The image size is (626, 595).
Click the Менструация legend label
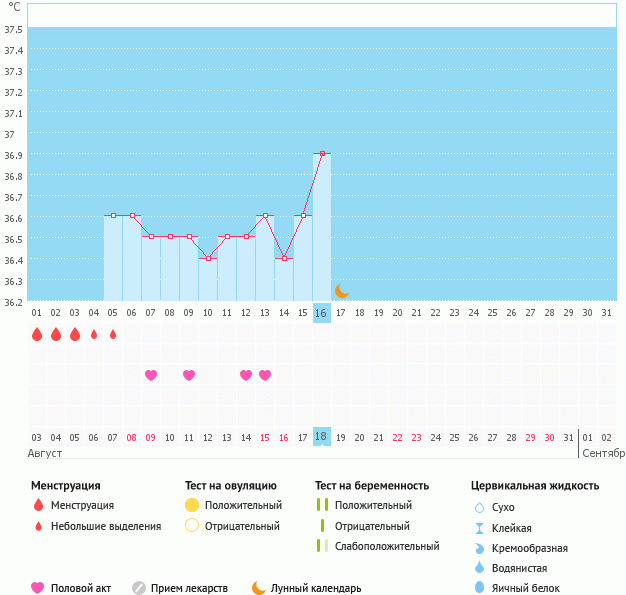click(82, 505)
